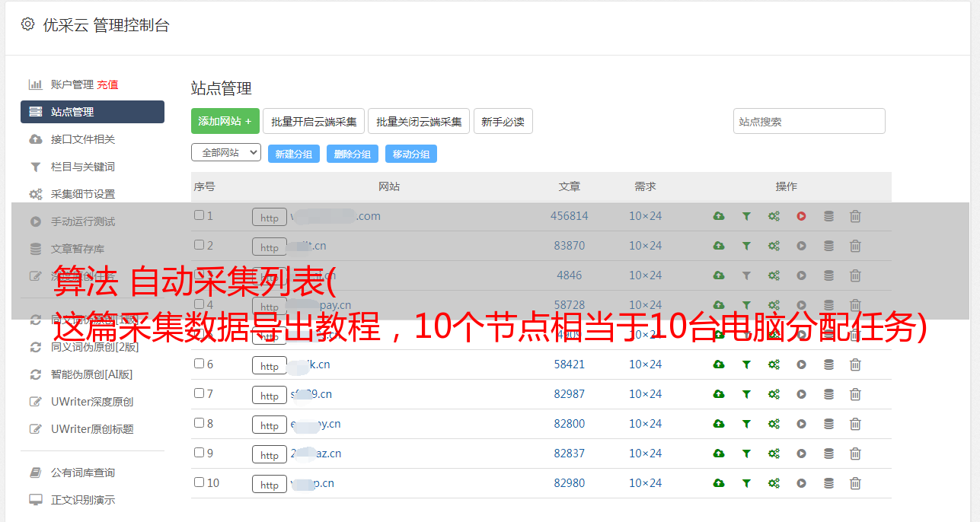Image resolution: width=980 pixels, height=522 pixels.
Task: Click the 站点搜索 search field
Action: click(x=809, y=121)
